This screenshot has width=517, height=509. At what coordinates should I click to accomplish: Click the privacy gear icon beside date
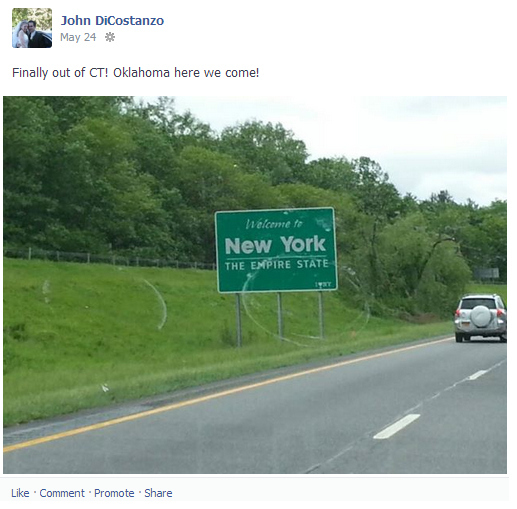click(x=110, y=37)
